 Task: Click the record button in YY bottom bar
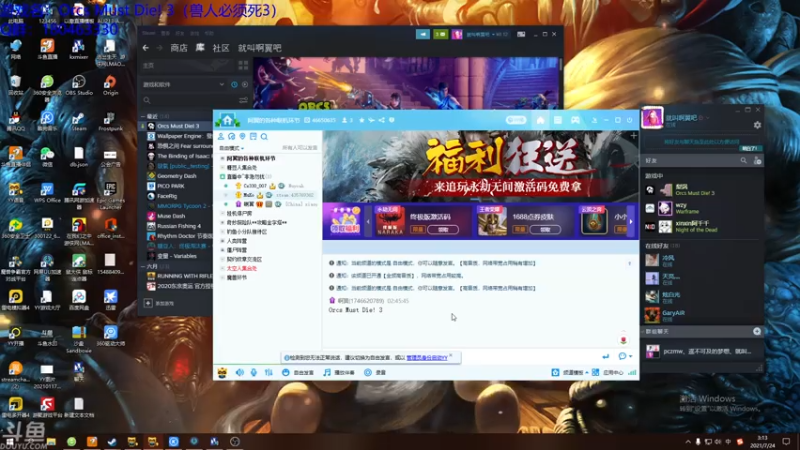(x=375, y=372)
